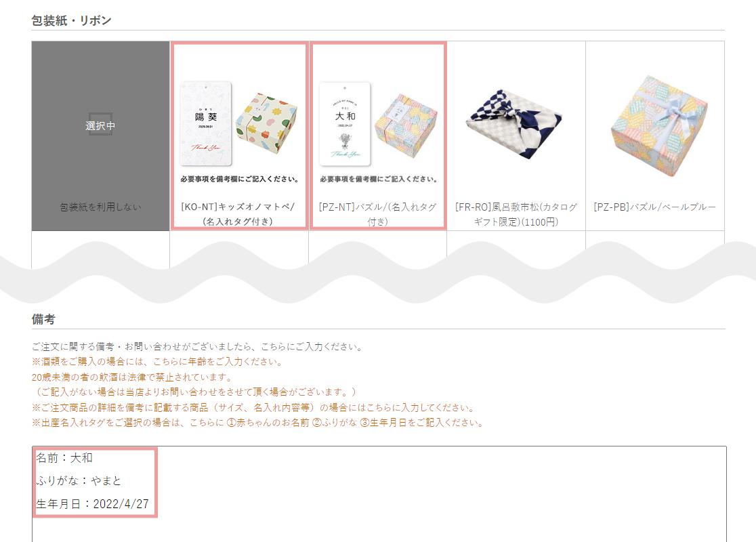Open the [FR-RO]風呂敷市松(1100円) label
Viewport: 756px width, 542px height.
pyautogui.click(x=516, y=214)
